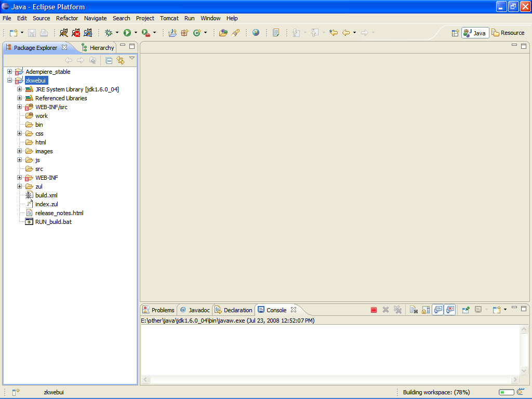
Task: Stop Tomcat with the red-X cat icon
Action: [76, 33]
